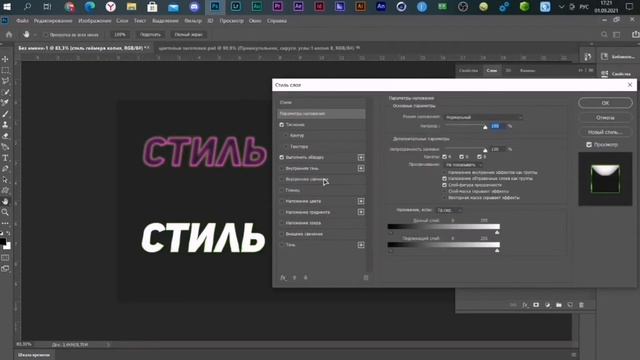This screenshot has width=640, height=360.
Task: Click Полный экран button
Action: (188, 35)
